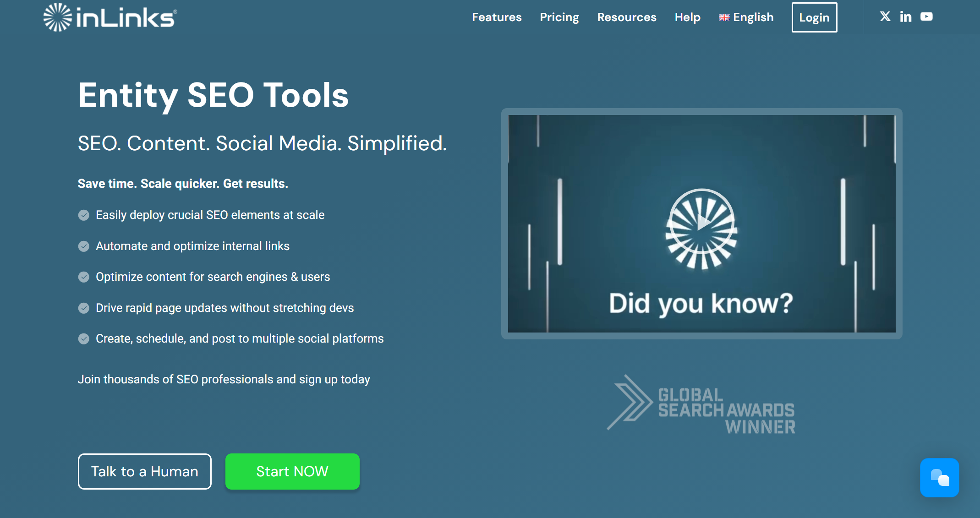980x518 pixels.
Task: Open the Help menu item
Action: tap(687, 17)
